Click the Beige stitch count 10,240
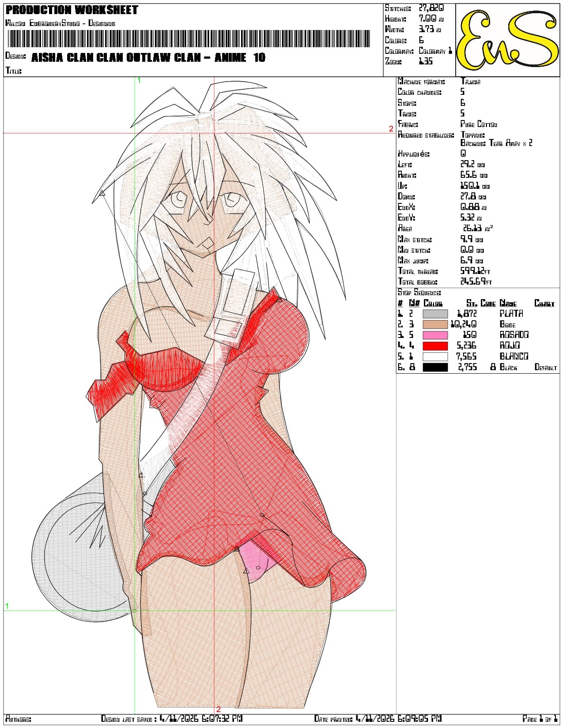This screenshot has height=728, width=563. [464, 324]
